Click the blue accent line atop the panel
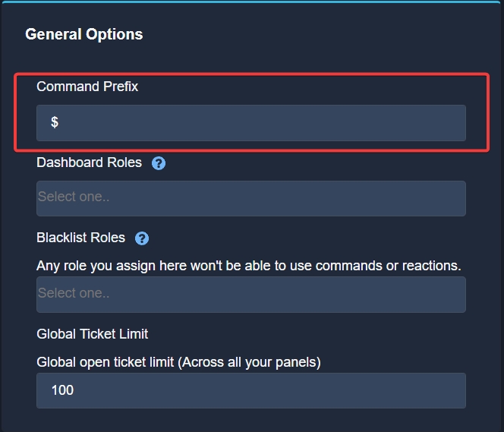Screen dimensions: 504x432 click(x=251, y=2)
